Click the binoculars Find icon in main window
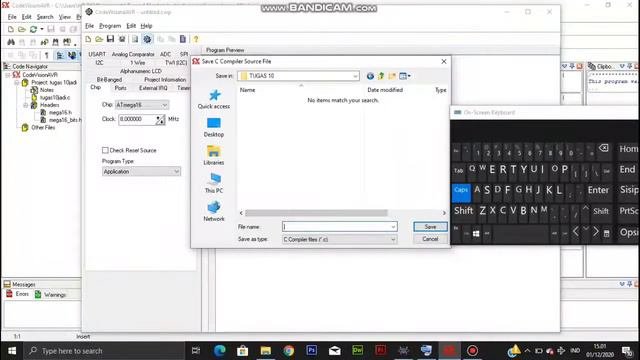 pos(11,42)
